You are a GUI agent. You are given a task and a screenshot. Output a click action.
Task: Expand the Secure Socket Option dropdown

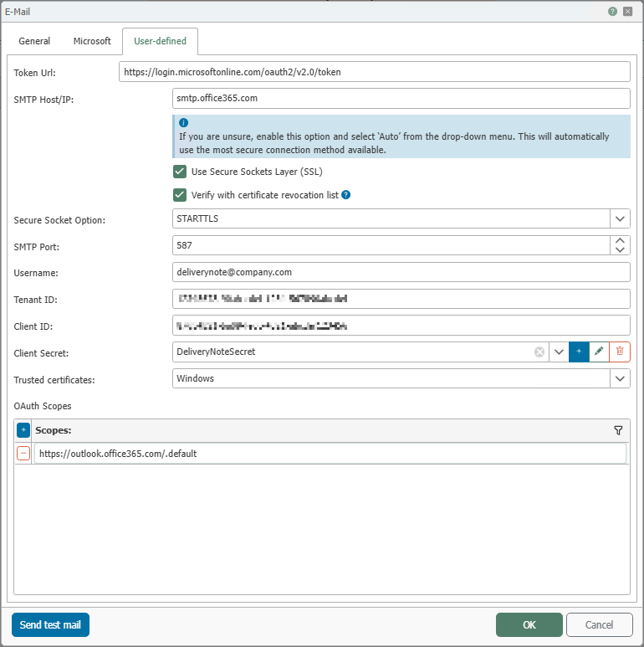coord(620,218)
